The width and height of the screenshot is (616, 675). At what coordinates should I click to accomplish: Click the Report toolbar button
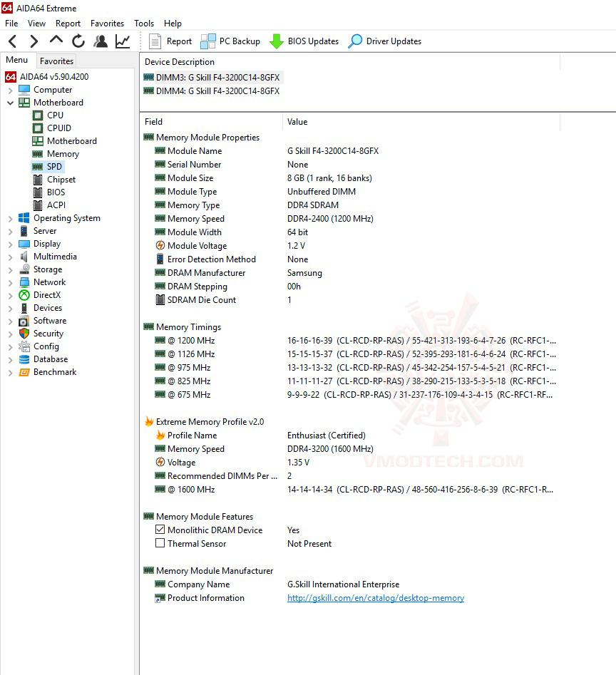tap(170, 41)
